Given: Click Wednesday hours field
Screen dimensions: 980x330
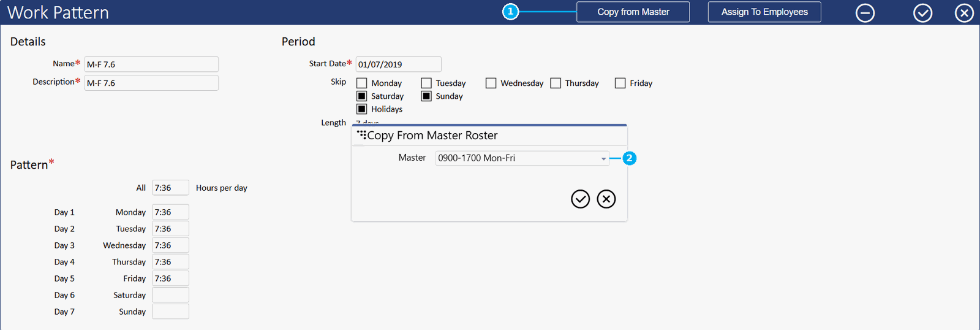Looking at the screenshot, I should click(170, 245).
